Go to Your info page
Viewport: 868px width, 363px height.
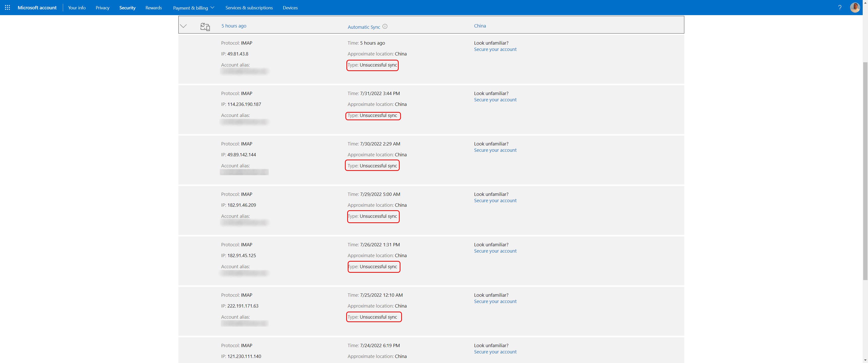[76, 8]
